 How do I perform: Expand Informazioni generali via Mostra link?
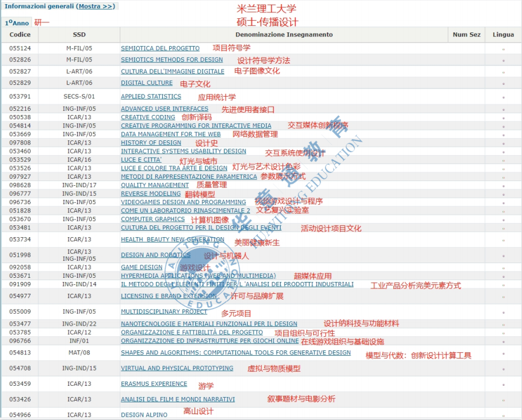tap(96, 6)
